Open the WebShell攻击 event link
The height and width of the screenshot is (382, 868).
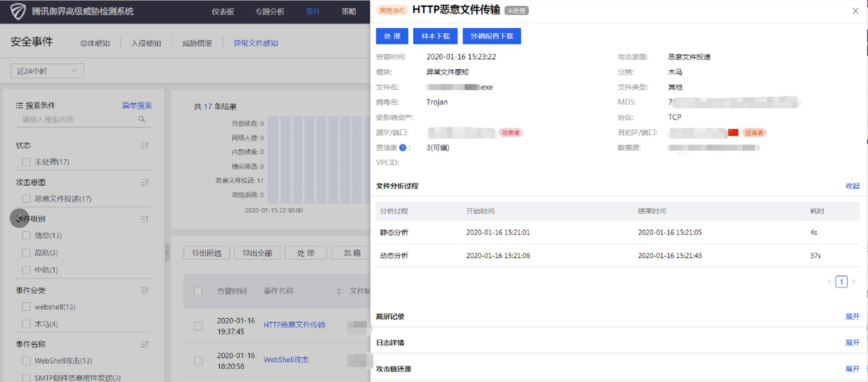point(286,360)
